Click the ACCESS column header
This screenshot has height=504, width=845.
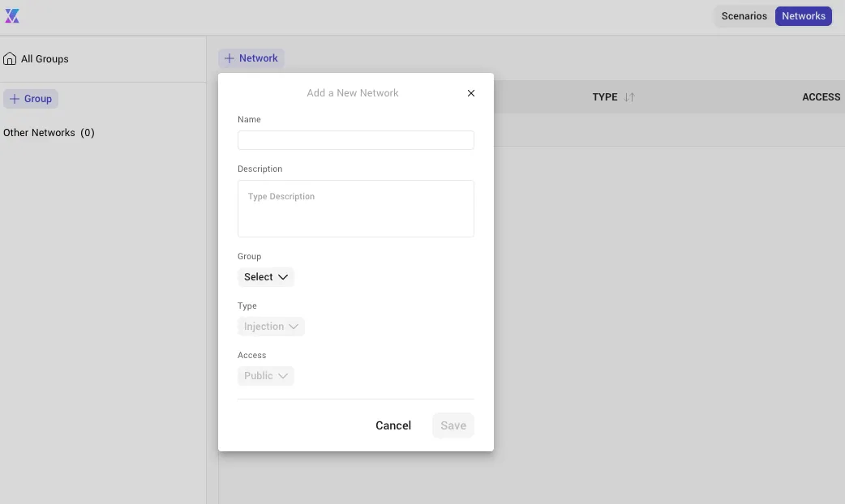[x=821, y=97]
